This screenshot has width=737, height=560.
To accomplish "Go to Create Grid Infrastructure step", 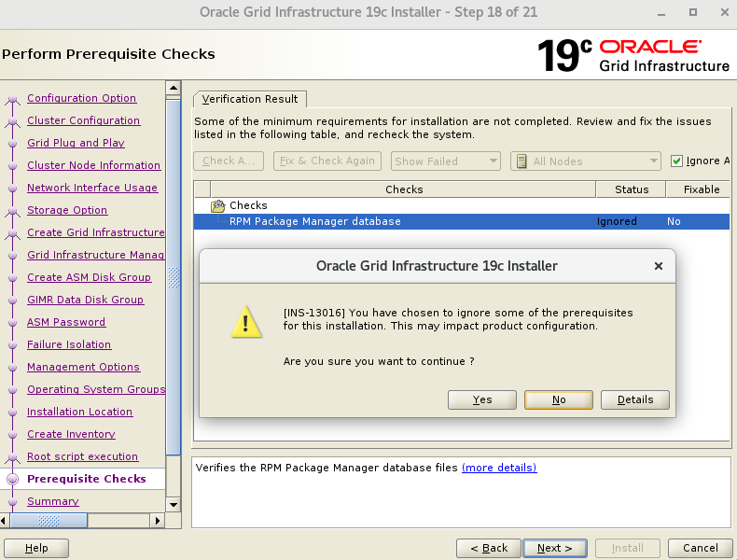I will point(96,232).
